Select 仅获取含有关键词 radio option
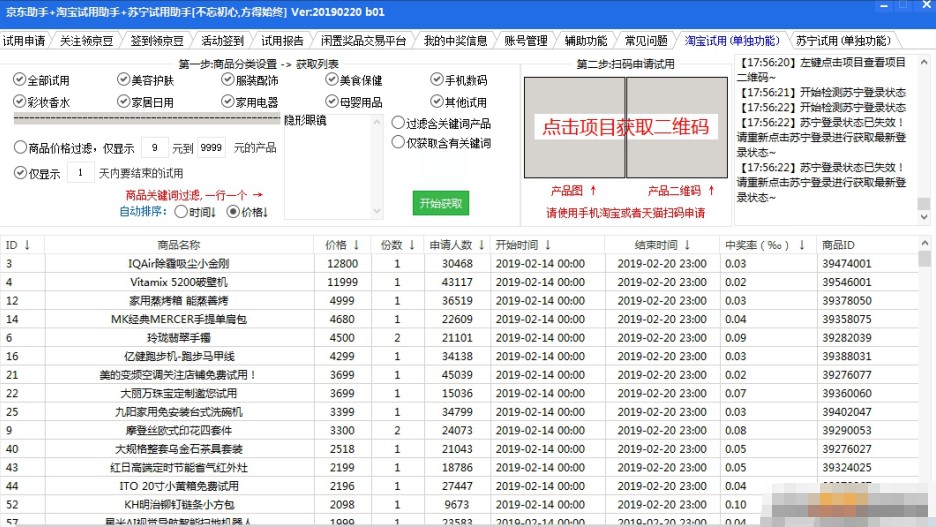This screenshot has width=936, height=527. [398, 143]
